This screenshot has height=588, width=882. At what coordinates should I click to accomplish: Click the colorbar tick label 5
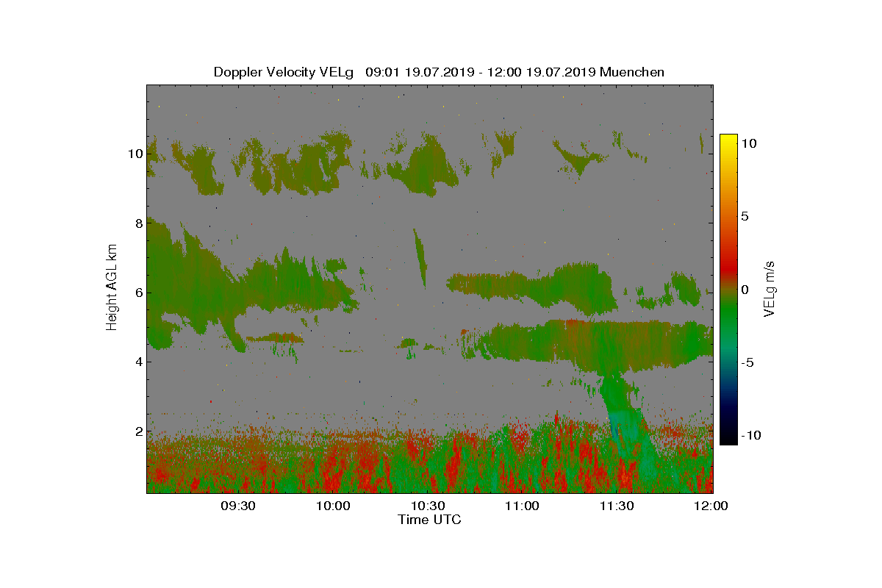pyautogui.click(x=744, y=217)
